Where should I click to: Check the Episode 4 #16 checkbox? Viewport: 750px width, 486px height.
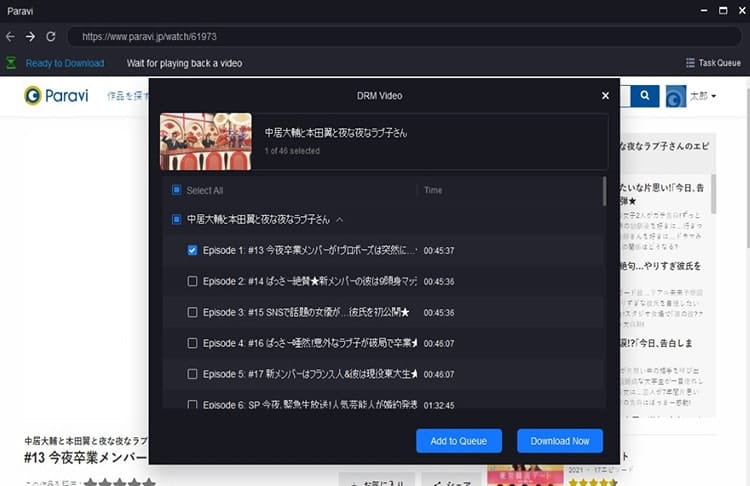pyautogui.click(x=192, y=343)
